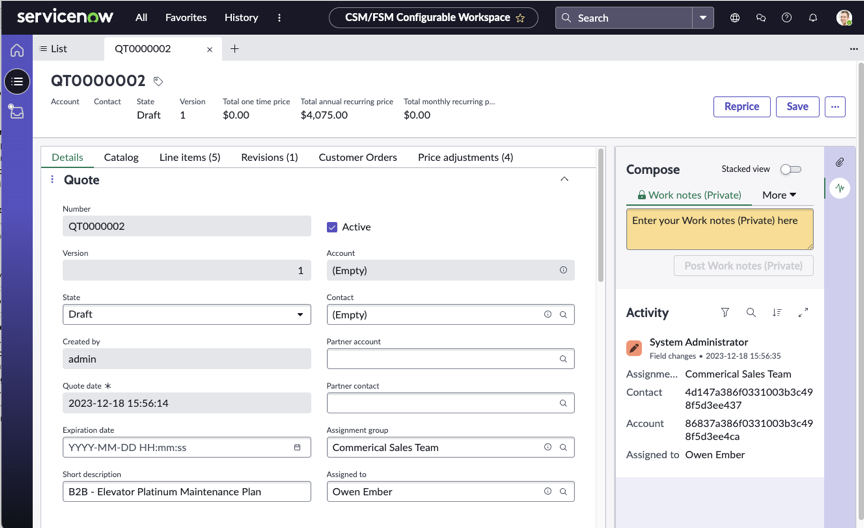
Task: Click Post Work notes (Private) button
Action: click(743, 266)
